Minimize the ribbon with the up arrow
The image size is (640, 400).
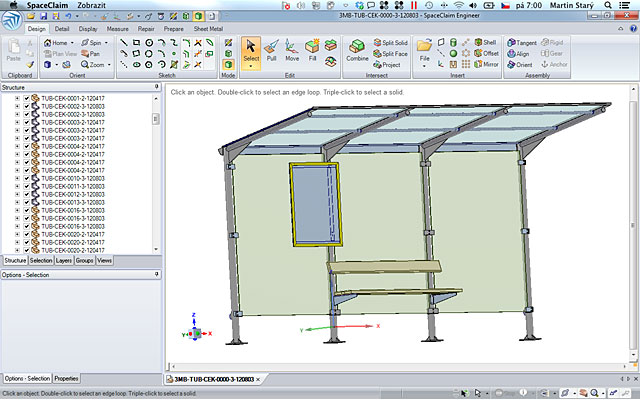621,29
